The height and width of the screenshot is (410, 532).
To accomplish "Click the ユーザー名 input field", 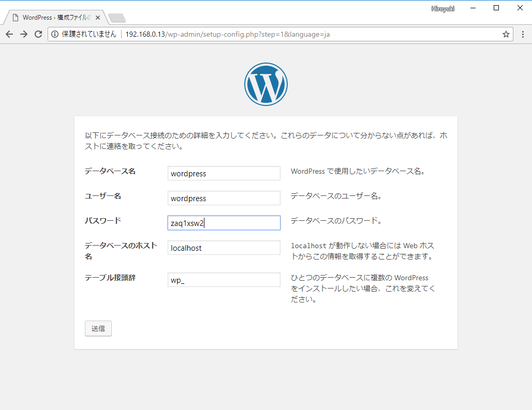I will pyautogui.click(x=224, y=198).
